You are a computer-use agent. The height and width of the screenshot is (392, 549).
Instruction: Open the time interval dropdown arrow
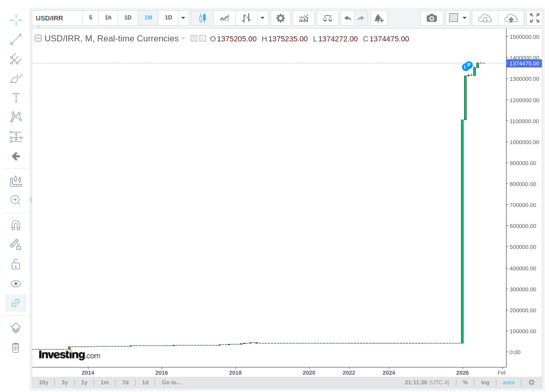(x=183, y=18)
